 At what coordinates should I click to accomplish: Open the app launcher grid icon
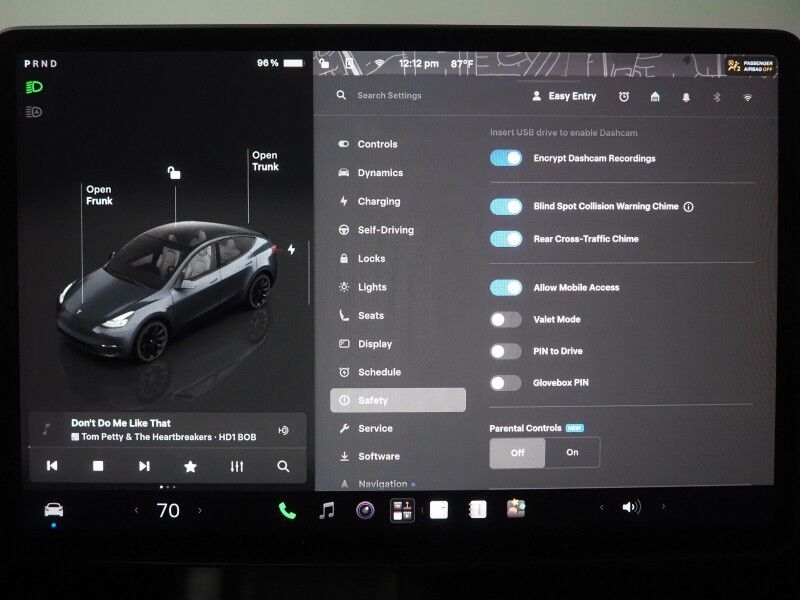click(x=402, y=510)
